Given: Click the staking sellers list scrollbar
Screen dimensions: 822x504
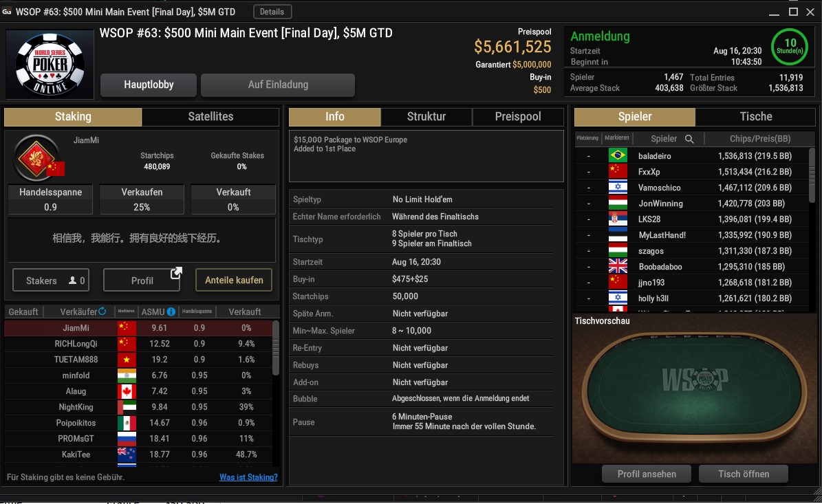Looking at the screenshot, I should click(276, 348).
